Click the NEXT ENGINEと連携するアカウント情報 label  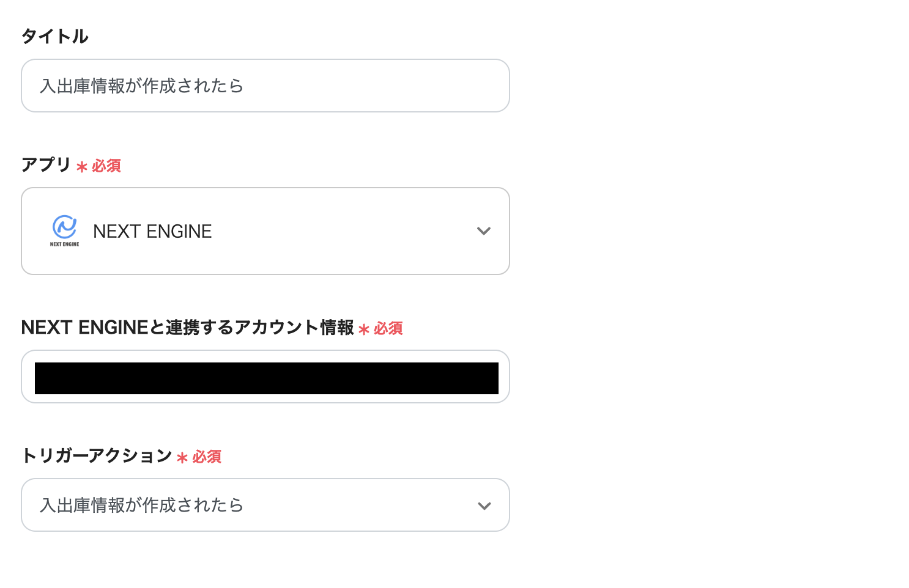tap(187, 328)
